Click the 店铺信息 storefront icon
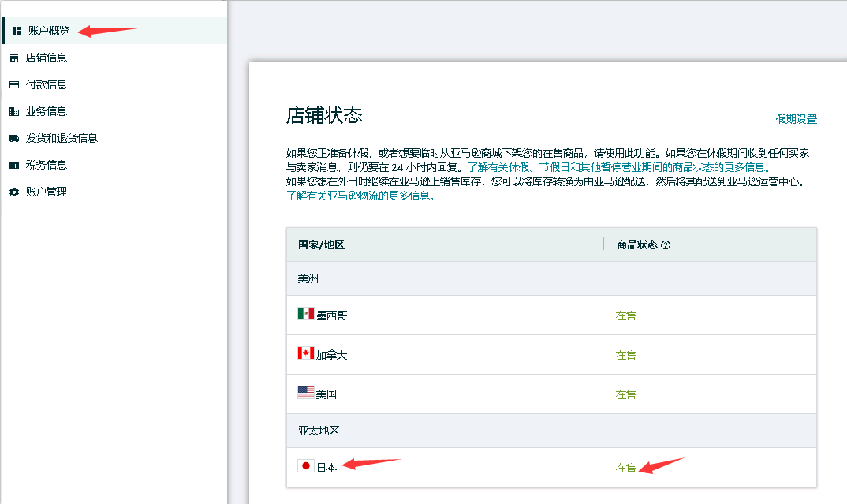The height and width of the screenshot is (504, 847). click(14, 58)
